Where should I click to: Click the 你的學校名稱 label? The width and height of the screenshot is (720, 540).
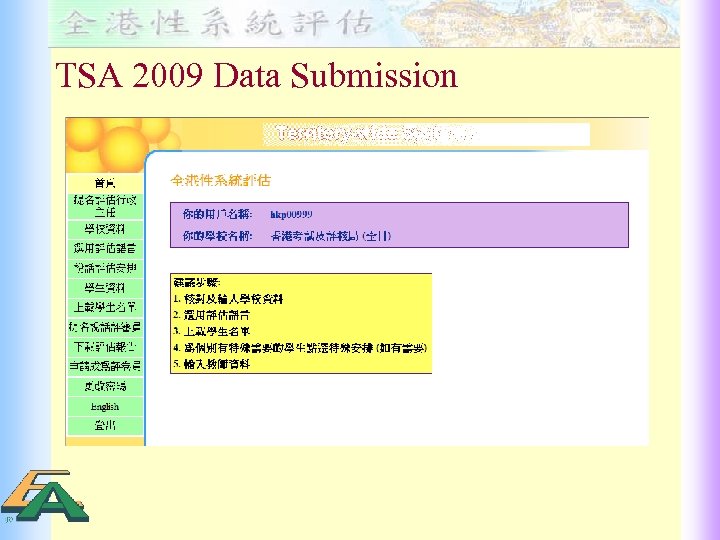coord(217,236)
